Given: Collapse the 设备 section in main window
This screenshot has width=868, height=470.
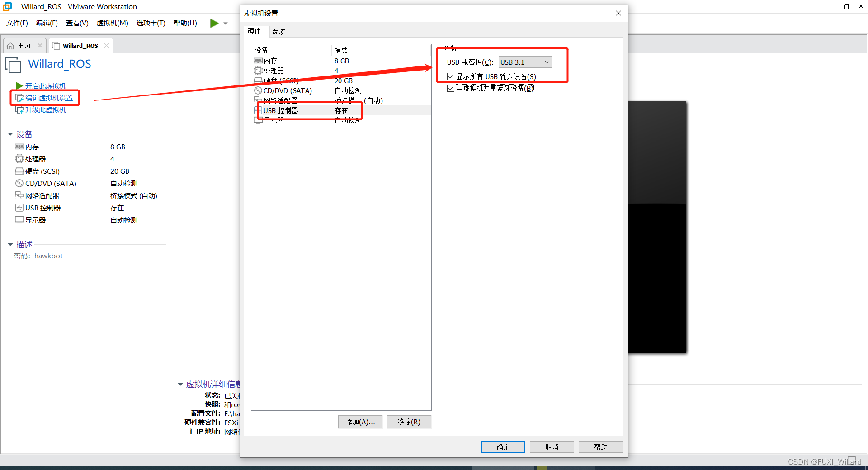Looking at the screenshot, I should (x=10, y=134).
